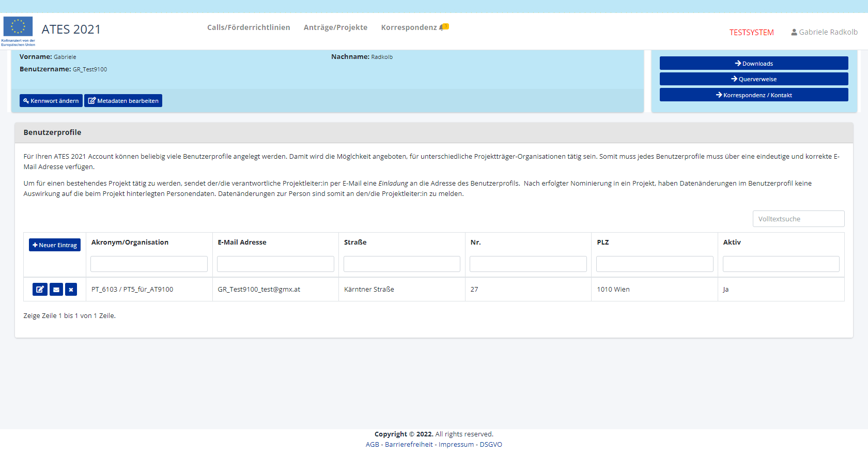The image size is (868, 469).
Task: Add a new profile via Neuer Eintrag
Action: click(55, 245)
